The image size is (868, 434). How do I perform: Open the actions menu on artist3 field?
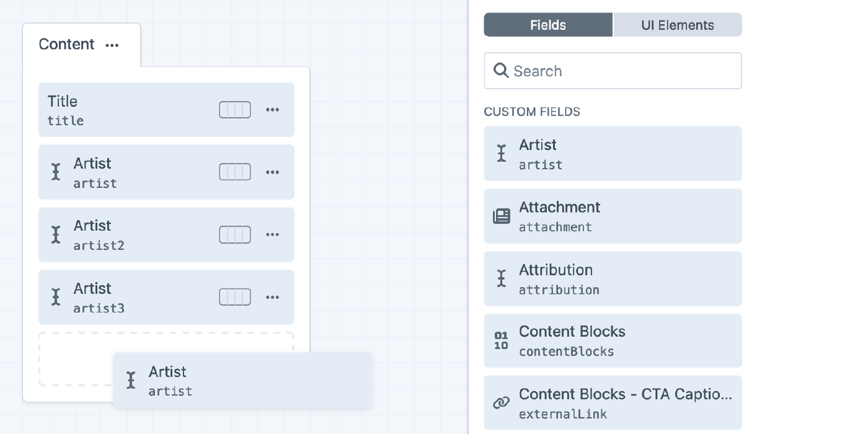click(x=272, y=297)
